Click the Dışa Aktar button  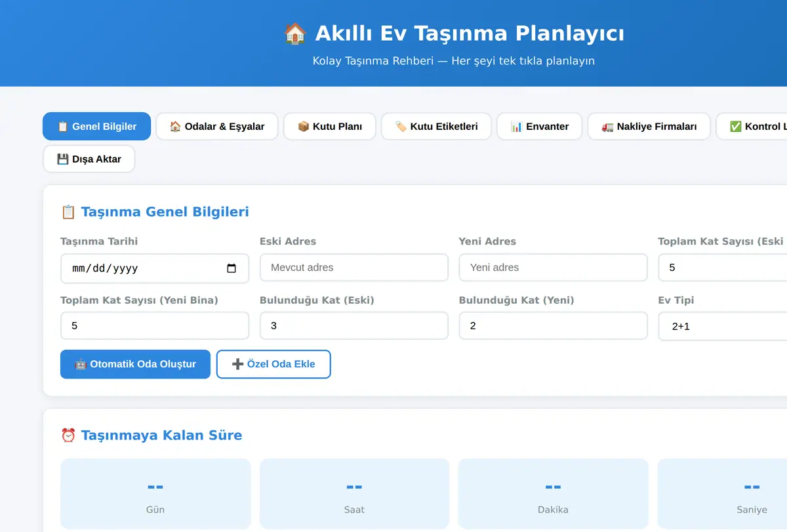click(89, 159)
